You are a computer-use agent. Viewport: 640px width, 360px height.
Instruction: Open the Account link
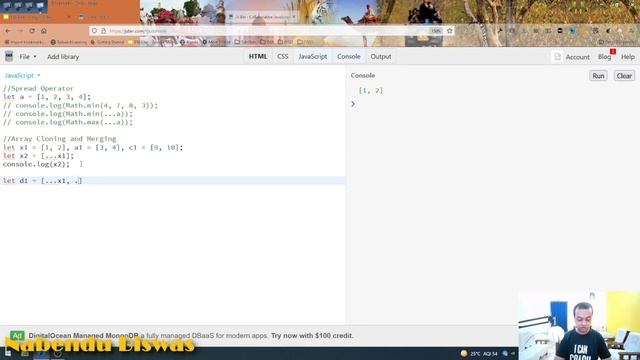coord(577,57)
